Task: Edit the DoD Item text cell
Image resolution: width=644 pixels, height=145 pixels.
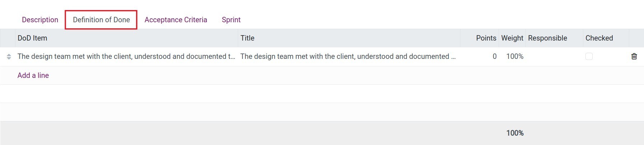Action: point(126,56)
